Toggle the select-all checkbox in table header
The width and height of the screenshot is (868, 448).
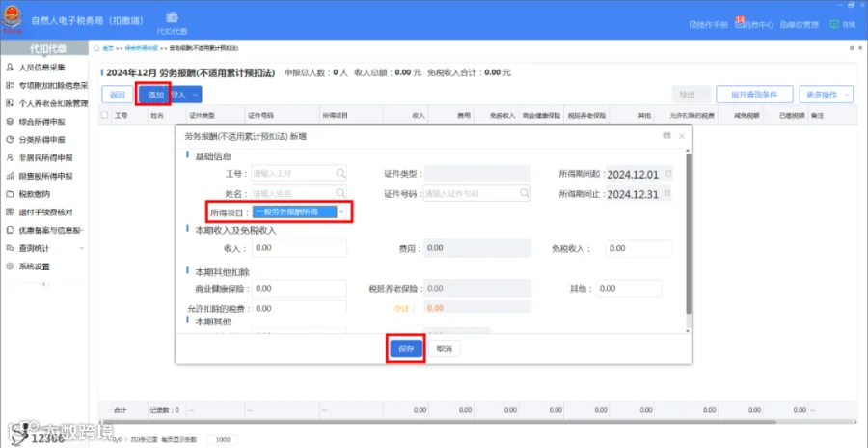click(x=104, y=116)
